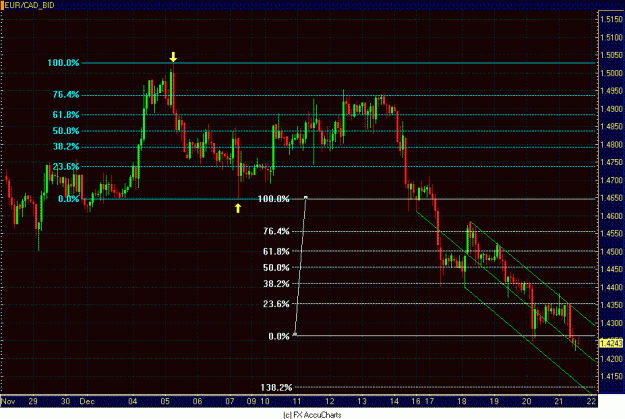Click the white 61.8% Fibonacci label
The height and width of the screenshot is (419, 625).
coord(276,252)
